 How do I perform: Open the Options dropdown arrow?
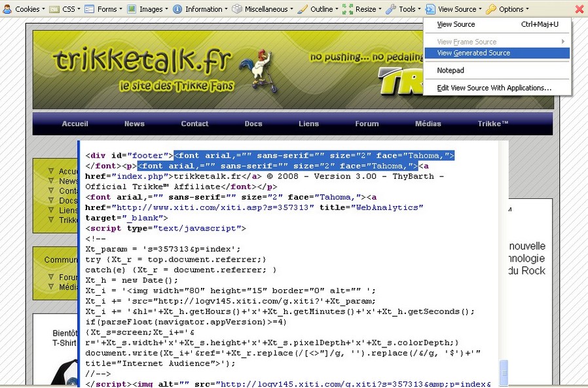(527, 9)
